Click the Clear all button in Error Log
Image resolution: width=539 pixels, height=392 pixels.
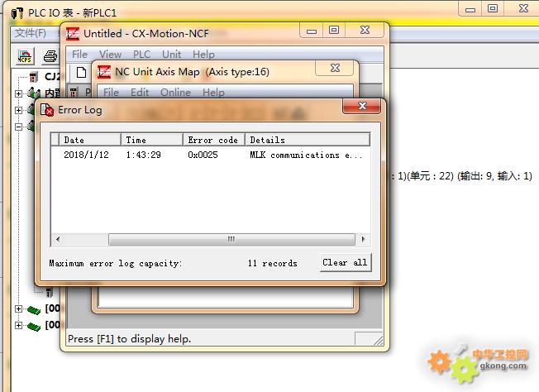pyautogui.click(x=346, y=263)
